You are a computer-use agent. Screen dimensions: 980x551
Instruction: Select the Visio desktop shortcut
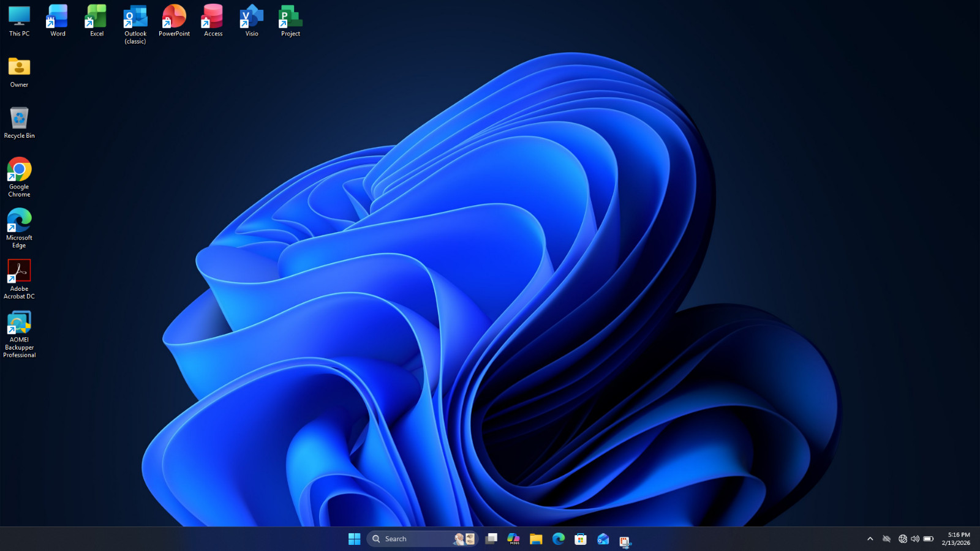click(252, 21)
